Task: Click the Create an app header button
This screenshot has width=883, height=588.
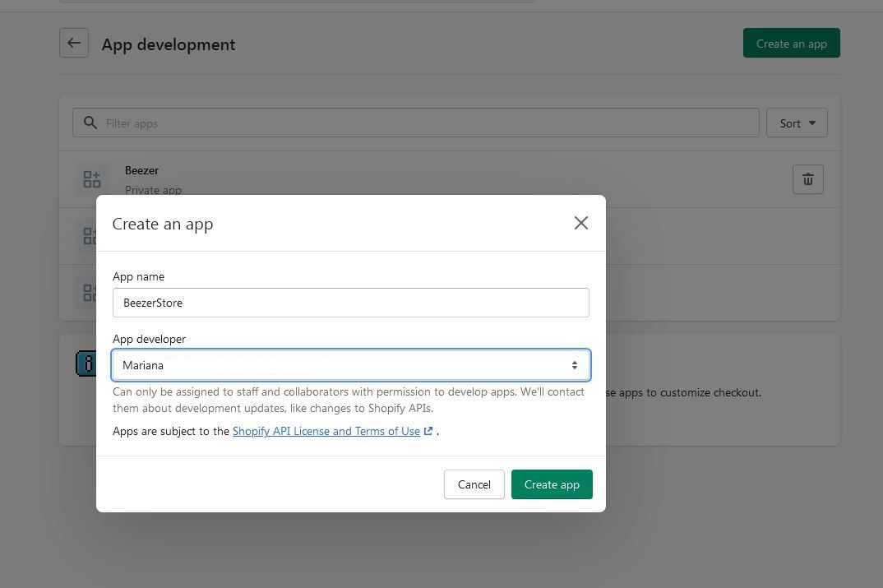Action: point(791,44)
